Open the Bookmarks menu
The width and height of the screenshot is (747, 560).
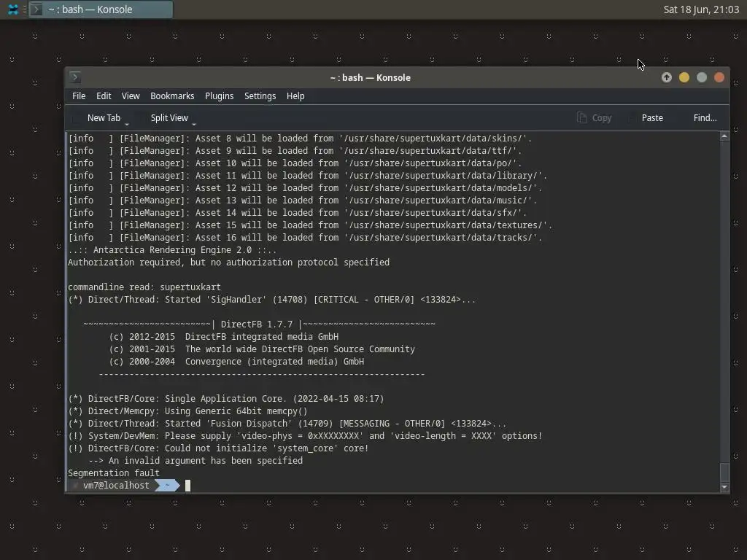click(x=172, y=96)
